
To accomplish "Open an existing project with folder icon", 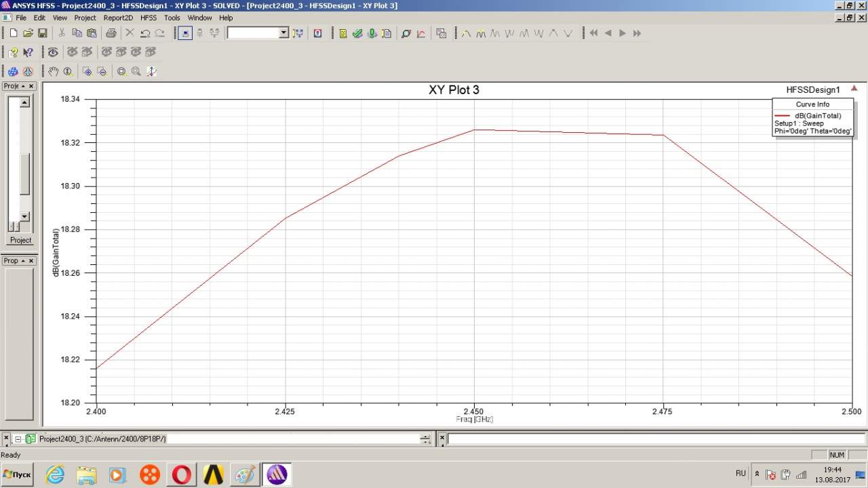I will pos(28,33).
